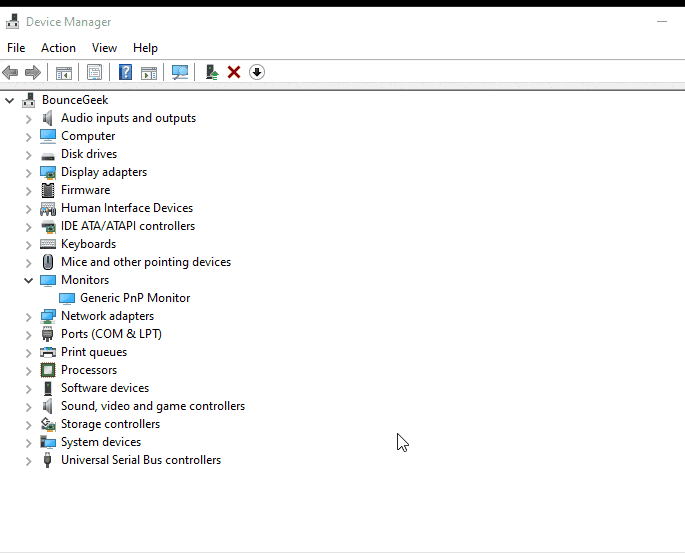Select the Keyboards category label
This screenshot has height=553, width=685.
pyautogui.click(x=88, y=244)
